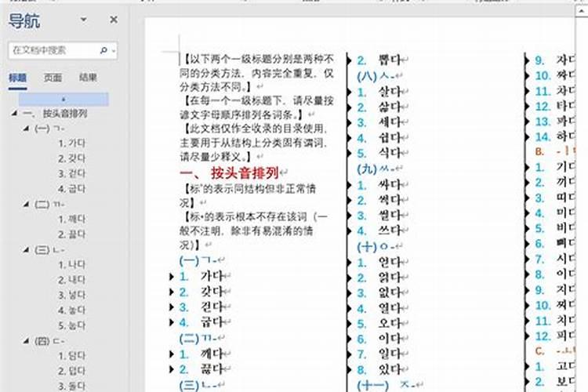
Task: Collapse the (四) ㄷ- navigation heading
Action: [x=26, y=340]
